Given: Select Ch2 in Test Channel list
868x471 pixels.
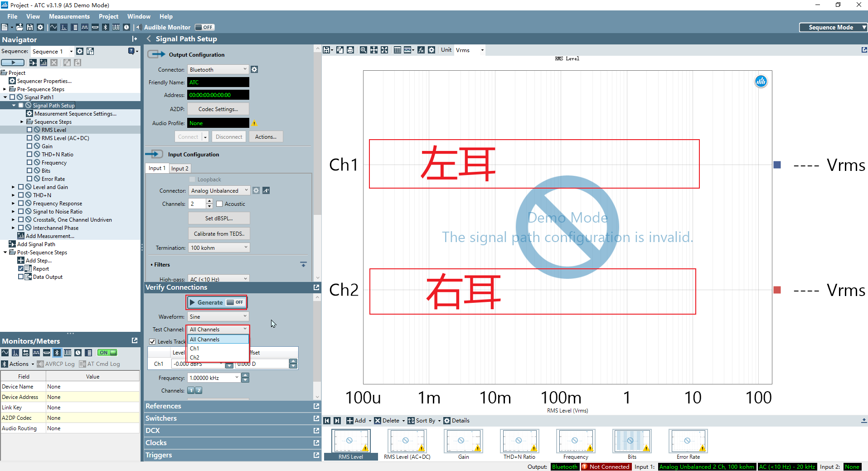Looking at the screenshot, I should pos(218,358).
